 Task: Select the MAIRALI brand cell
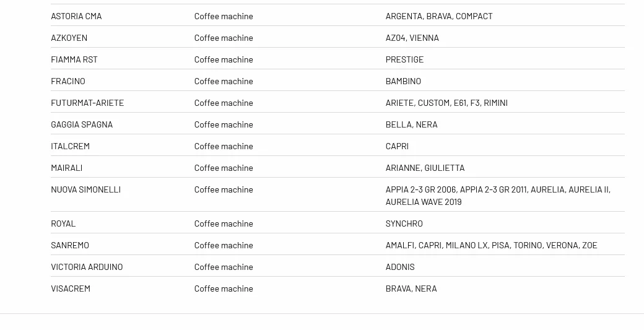[66, 168]
